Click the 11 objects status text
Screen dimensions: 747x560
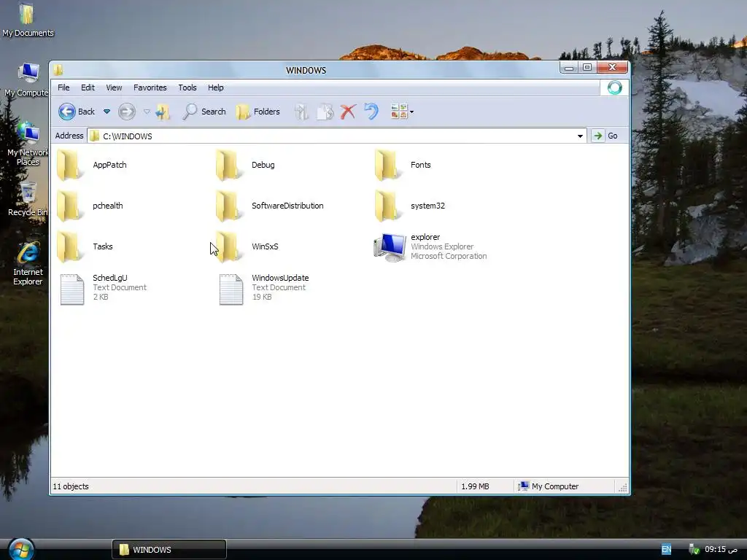(x=71, y=486)
